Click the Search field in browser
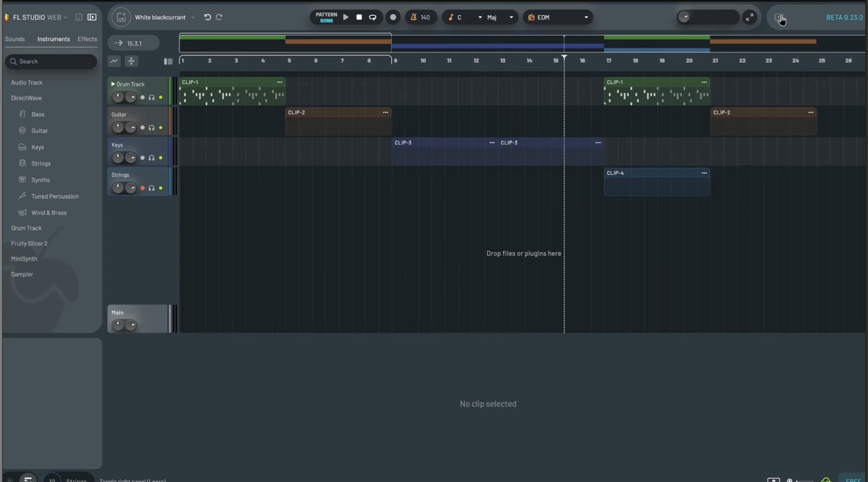 coord(51,61)
